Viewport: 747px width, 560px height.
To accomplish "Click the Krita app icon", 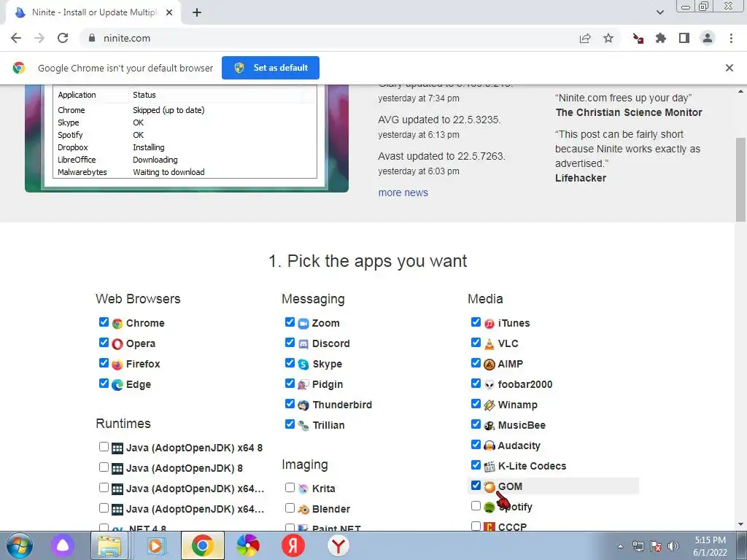I will click(303, 489).
